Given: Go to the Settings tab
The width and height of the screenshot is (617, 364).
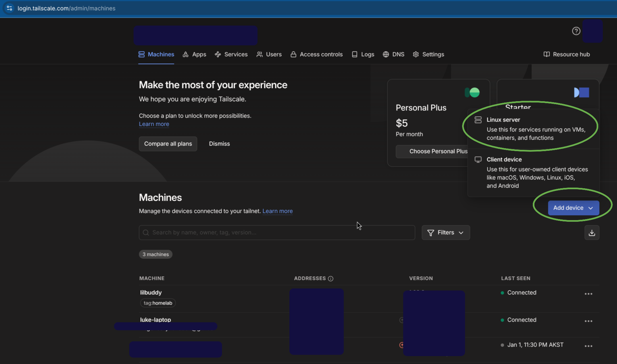Looking at the screenshot, I should pyautogui.click(x=429, y=54).
